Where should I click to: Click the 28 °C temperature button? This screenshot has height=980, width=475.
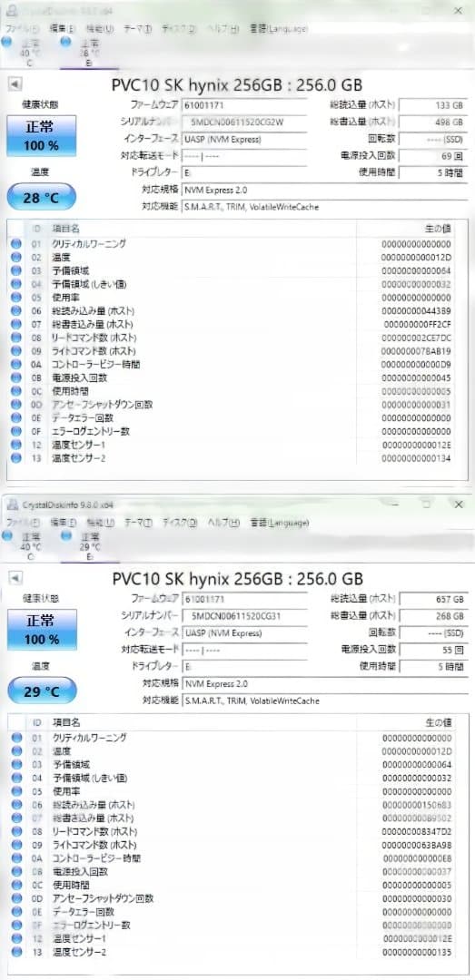(x=41, y=198)
